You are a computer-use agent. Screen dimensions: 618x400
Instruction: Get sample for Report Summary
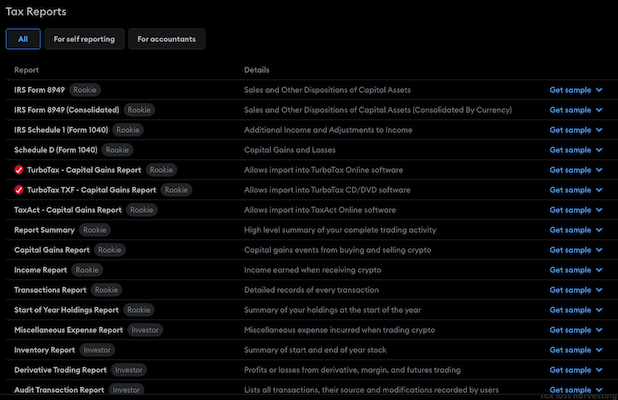pos(570,230)
